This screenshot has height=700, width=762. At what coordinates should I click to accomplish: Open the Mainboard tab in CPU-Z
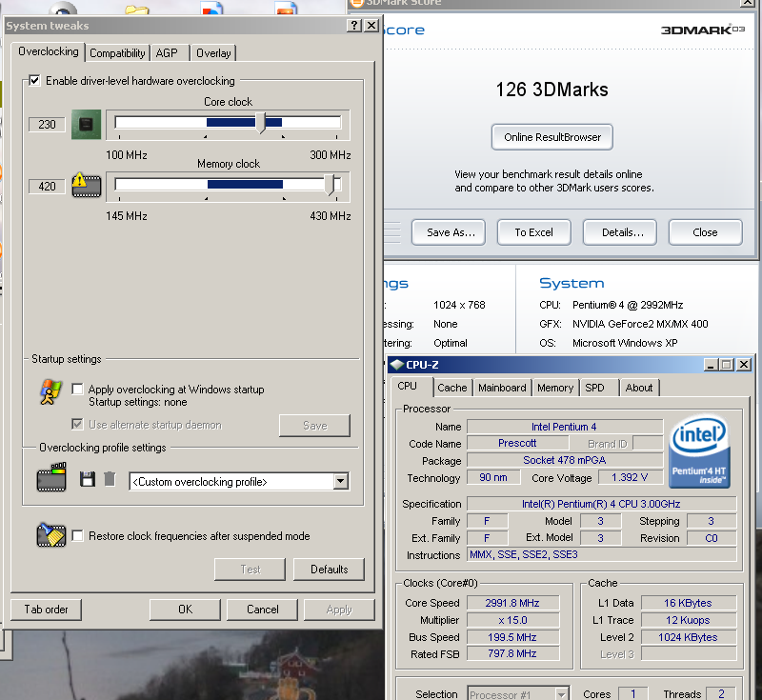coord(503,388)
